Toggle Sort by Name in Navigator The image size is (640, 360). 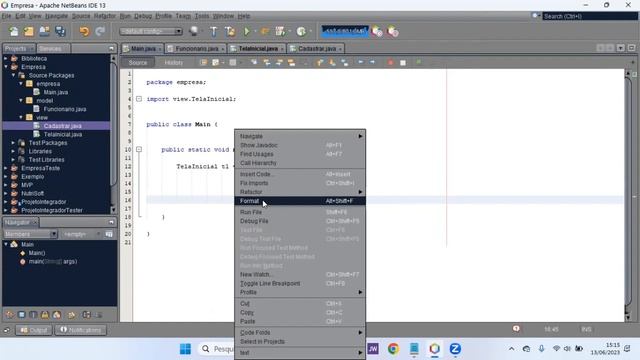pyautogui.click(x=87, y=315)
